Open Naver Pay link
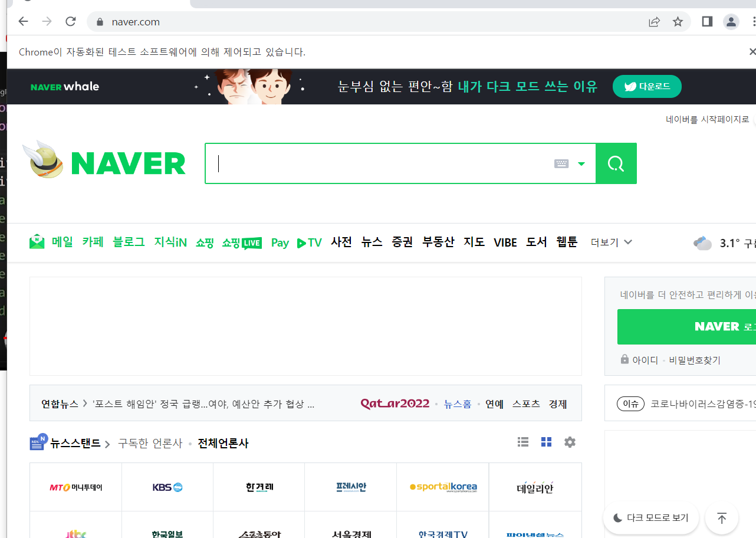 coord(280,242)
